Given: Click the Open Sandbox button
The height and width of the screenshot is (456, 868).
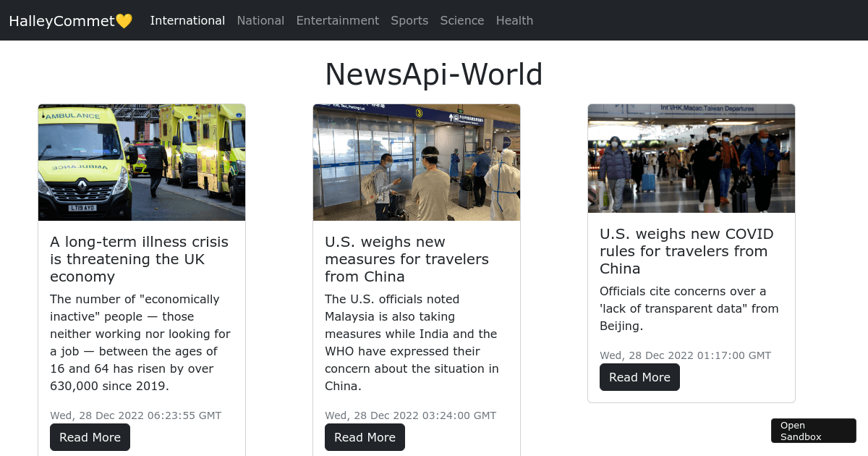Looking at the screenshot, I should [813, 431].
